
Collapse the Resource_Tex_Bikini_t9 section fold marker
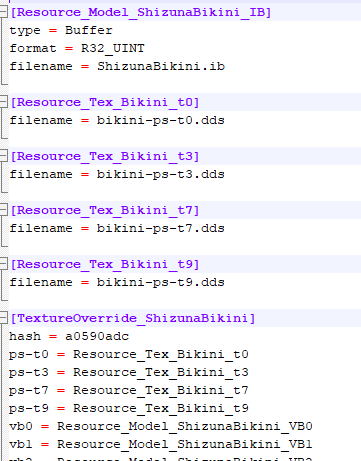pyautogui.click(x=3, y=264)
